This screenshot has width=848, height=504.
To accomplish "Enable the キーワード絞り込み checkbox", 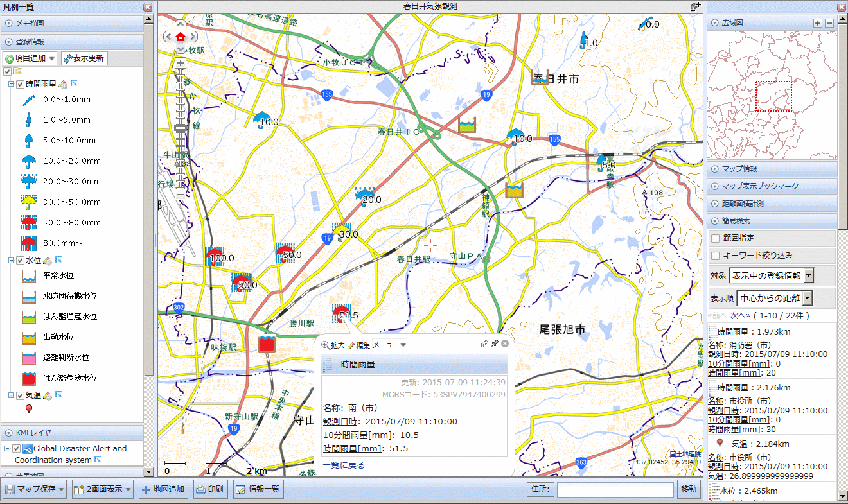I will pyautogui.click(x=715, y=255).
